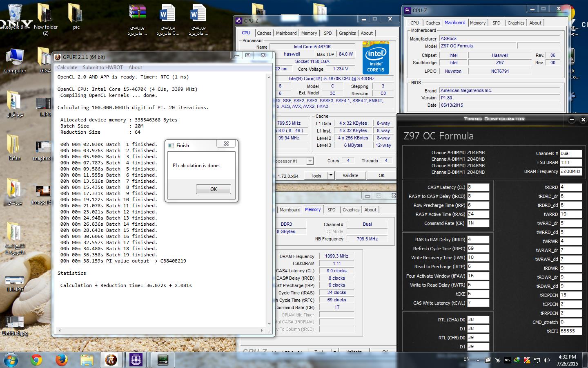Viewport: 588px width, 368px height.
Task: Switch to GPUPI via its taskbar icon
Action: tap(111, 360)
